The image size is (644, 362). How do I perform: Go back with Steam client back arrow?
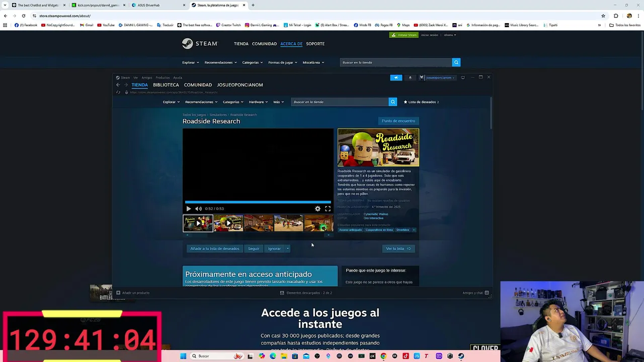[118, 85]
